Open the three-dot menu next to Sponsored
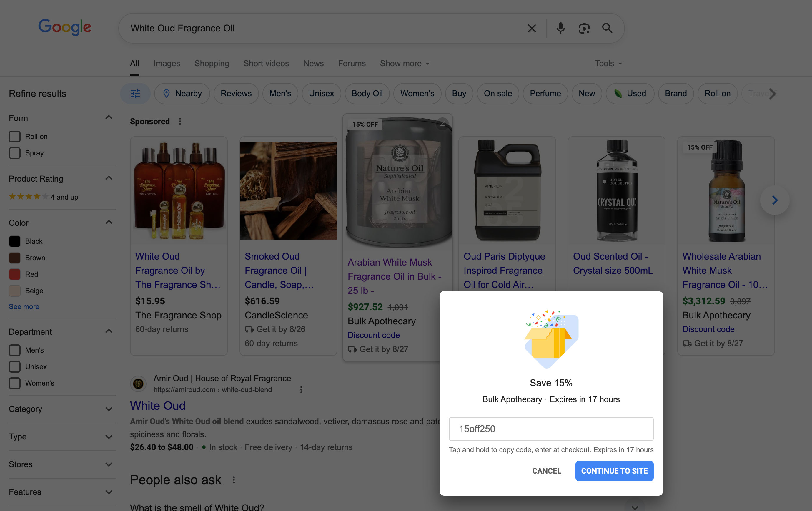The height and width of the screenshot is (511, 812). pyautogui.click(x=180, y=121)
